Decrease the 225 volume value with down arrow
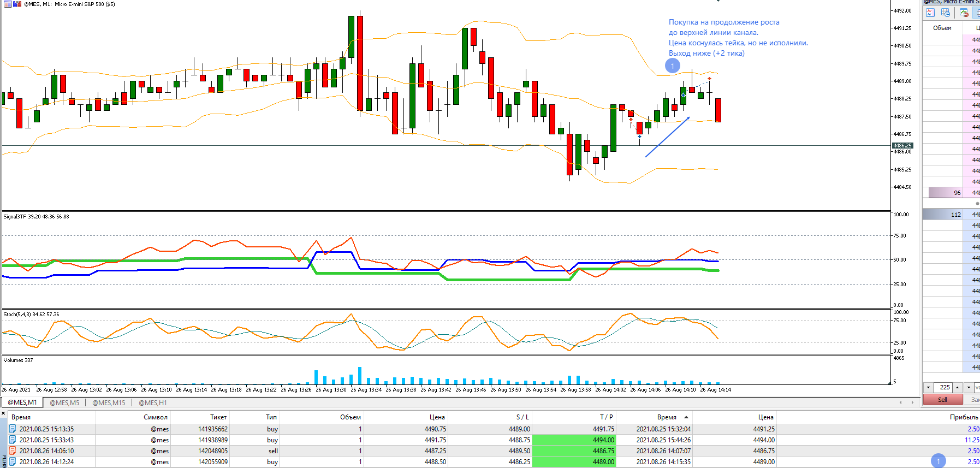980x468 pixels. click(x=928, y=387)
